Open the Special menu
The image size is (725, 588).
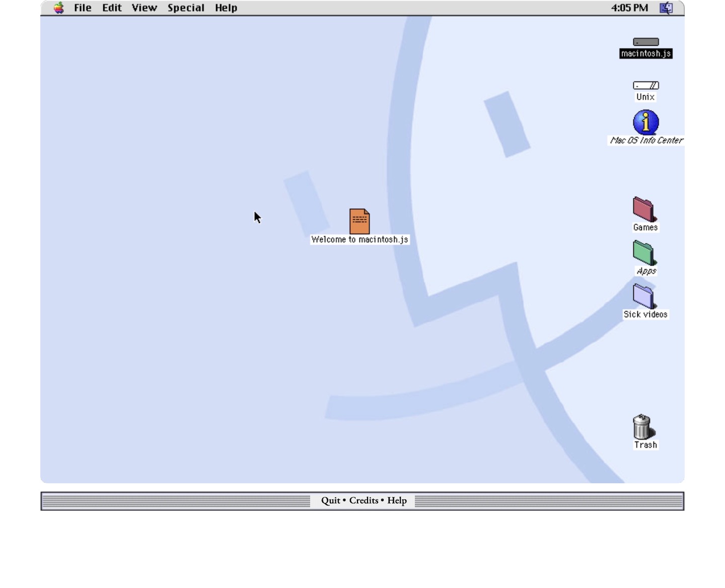(x=186, y=8)
